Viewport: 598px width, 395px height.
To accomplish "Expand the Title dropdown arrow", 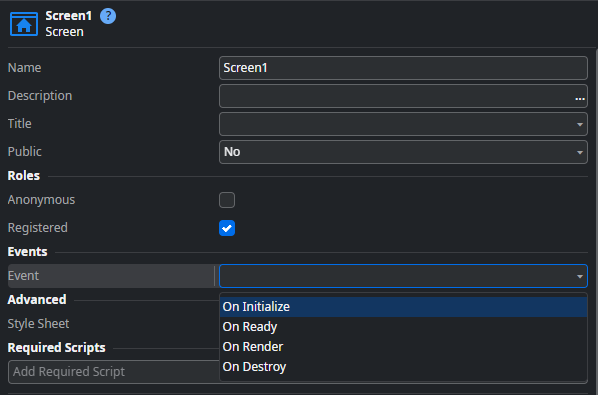I will (580, 124).
